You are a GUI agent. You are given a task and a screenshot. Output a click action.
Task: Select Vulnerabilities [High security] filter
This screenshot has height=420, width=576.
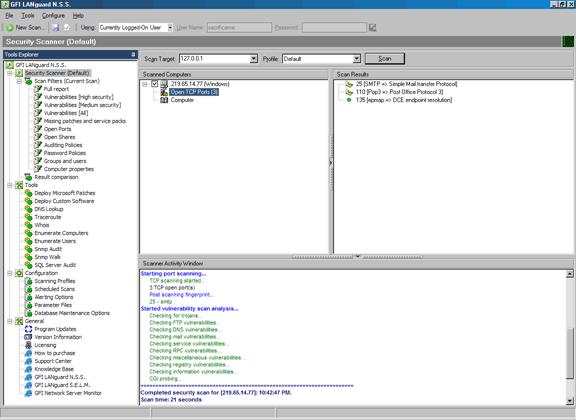pyautogui.click(x=79, y=97)
